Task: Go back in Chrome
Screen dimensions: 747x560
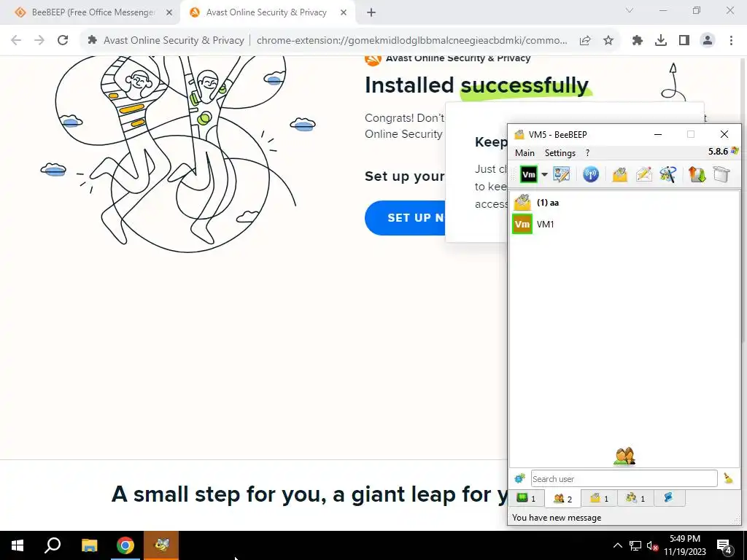Action: [16, 41]
